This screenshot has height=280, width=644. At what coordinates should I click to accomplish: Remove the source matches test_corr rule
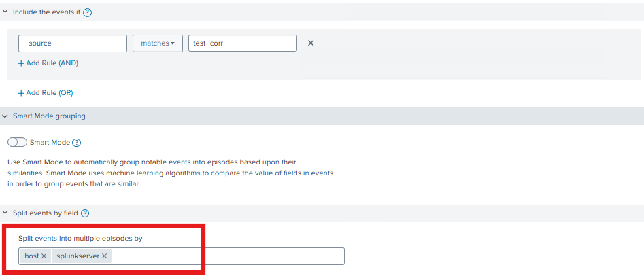[311, 43]
